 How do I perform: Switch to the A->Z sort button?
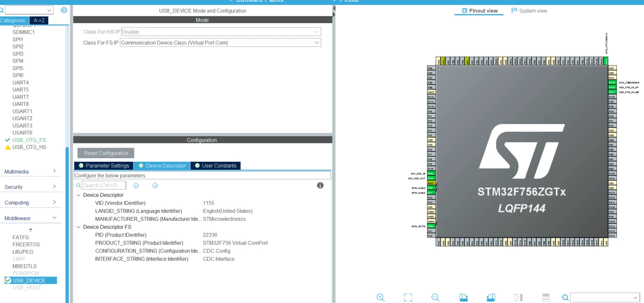tap(39, 20)
